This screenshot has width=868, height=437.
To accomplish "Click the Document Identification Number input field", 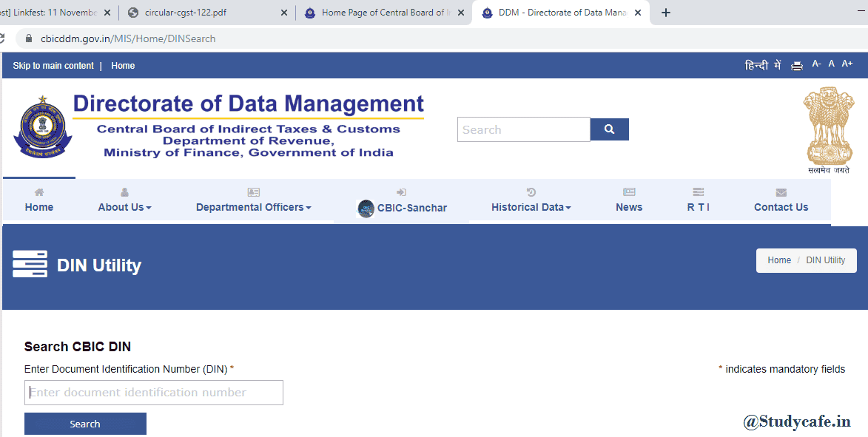I will 154,393.
